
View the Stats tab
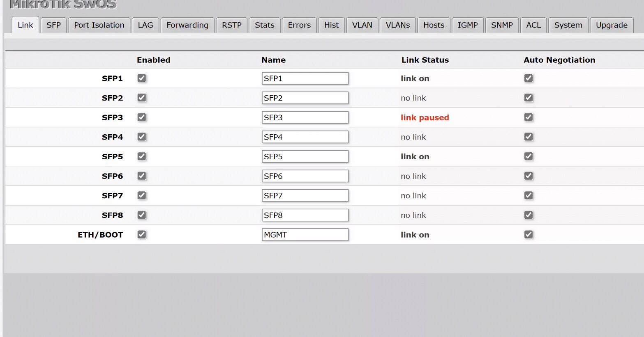point(265,25)
